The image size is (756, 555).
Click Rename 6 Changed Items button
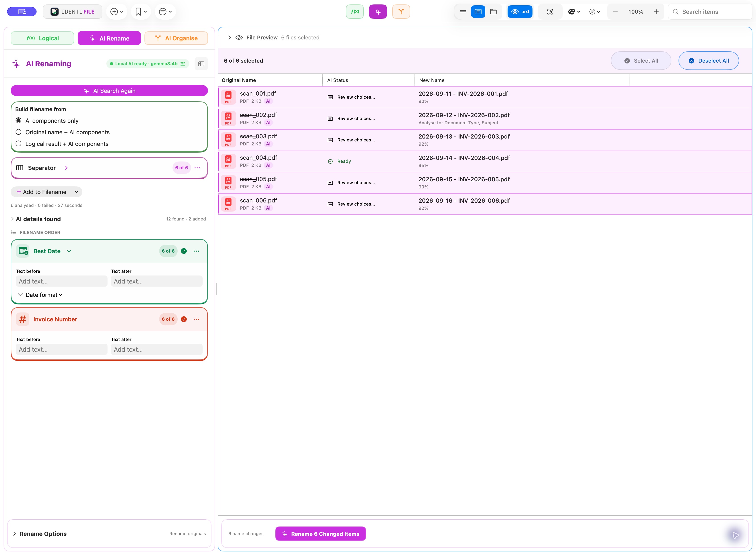point(320,534)
